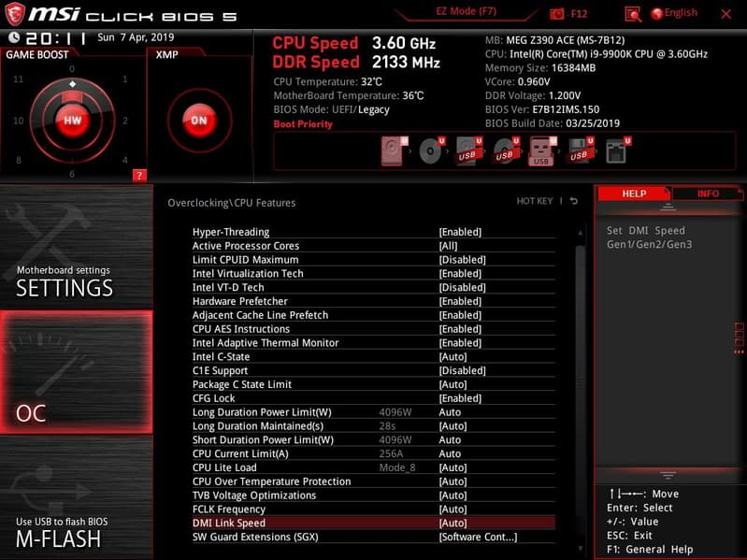Select the network boot priority icon
Screen dimensions: 747x560
[617, 151]
